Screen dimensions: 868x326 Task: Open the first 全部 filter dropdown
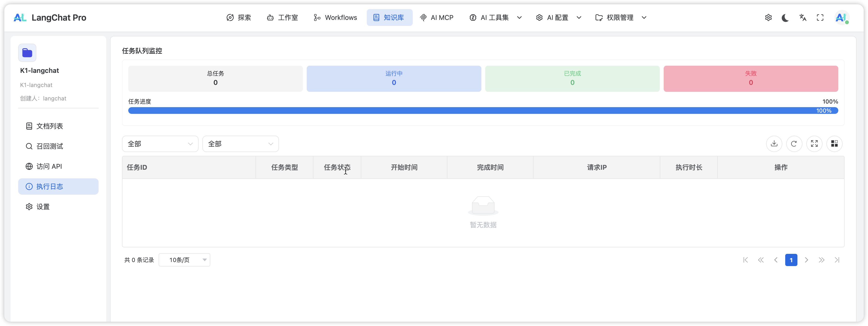160,144
